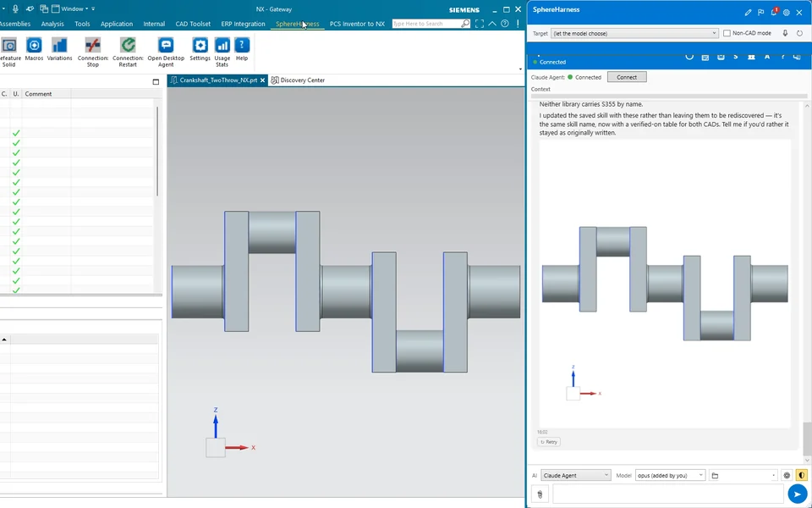Open the ERP Integration ribbon tab

tap(243, 24)
